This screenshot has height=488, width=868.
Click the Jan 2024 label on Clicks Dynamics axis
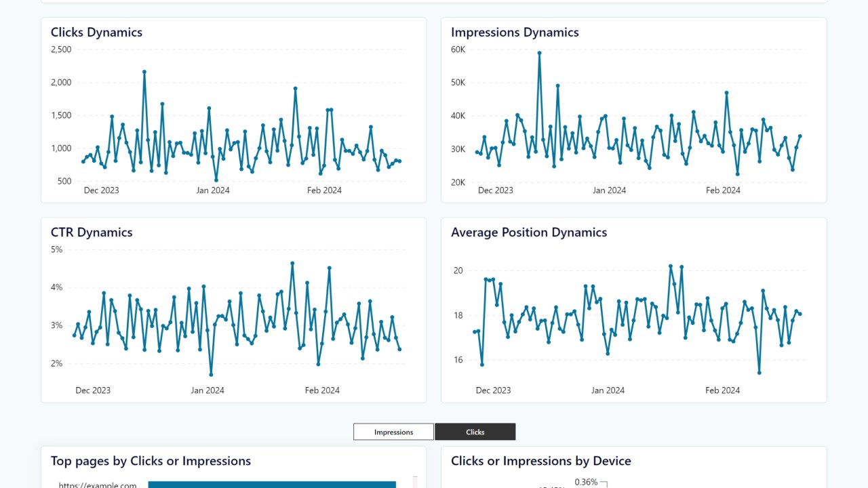click(213, 190)
